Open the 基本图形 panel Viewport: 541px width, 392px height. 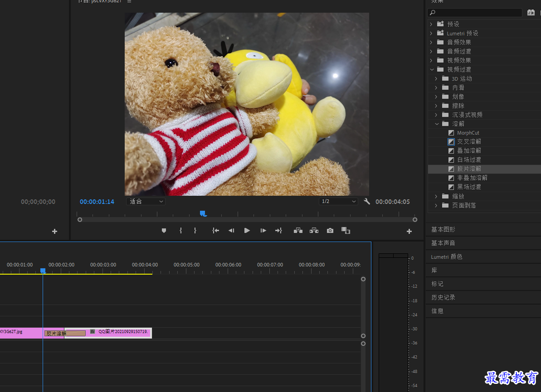(443, 230)
